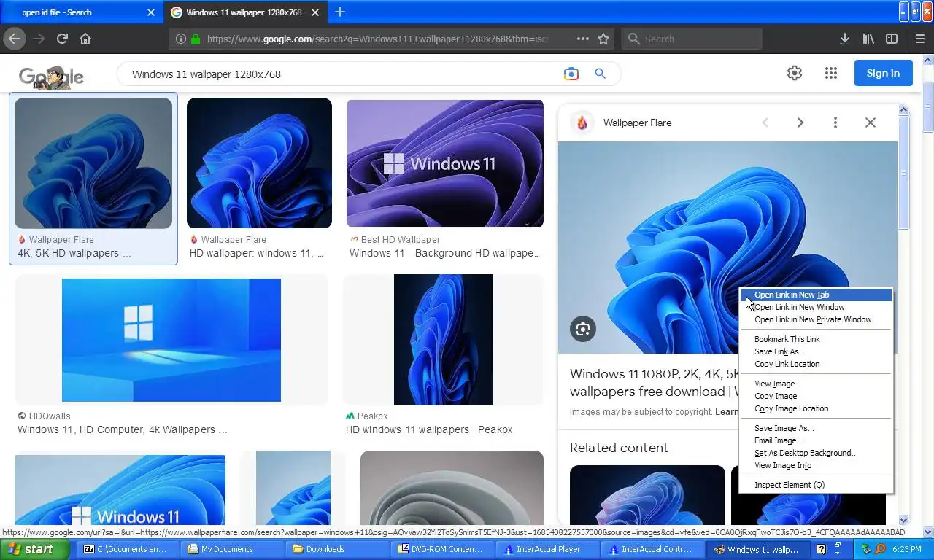This screenshot has width=934, height=560.
Task: Show site security padlock information
Action: click(196, 39)
